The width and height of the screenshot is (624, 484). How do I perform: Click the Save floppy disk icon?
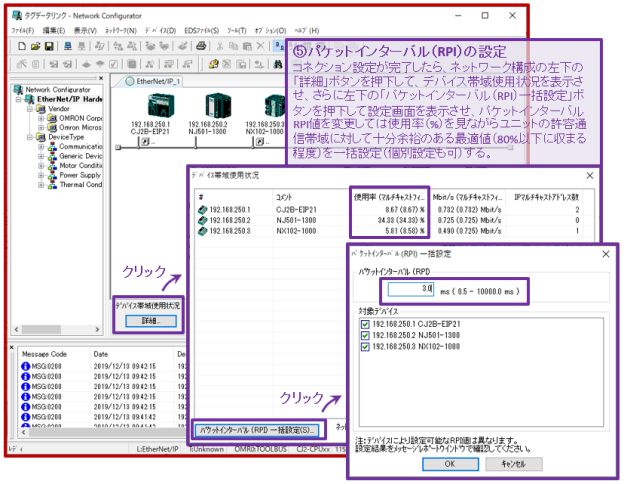(49, 46)
